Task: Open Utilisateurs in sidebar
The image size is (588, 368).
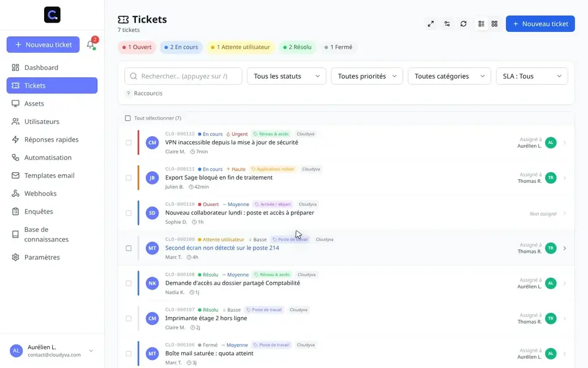Action: click(52, 121)
